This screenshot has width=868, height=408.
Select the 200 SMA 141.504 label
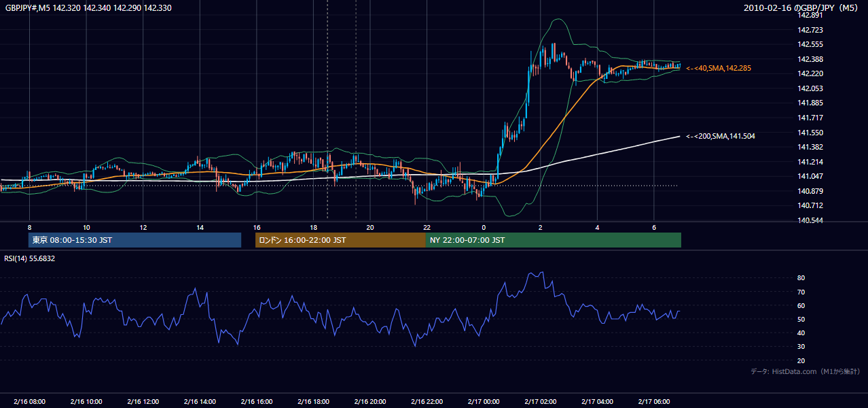[721, 136]
